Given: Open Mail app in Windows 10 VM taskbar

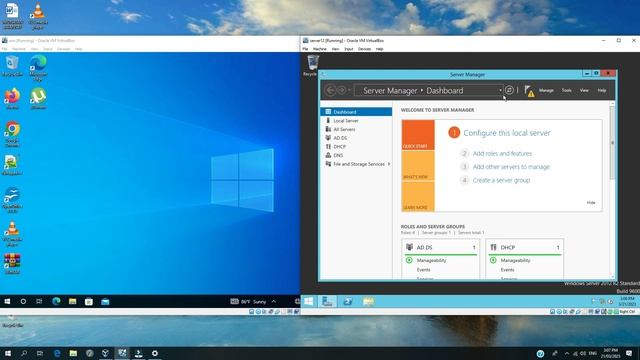Looking at the screenshot, I should click(105, 302).
